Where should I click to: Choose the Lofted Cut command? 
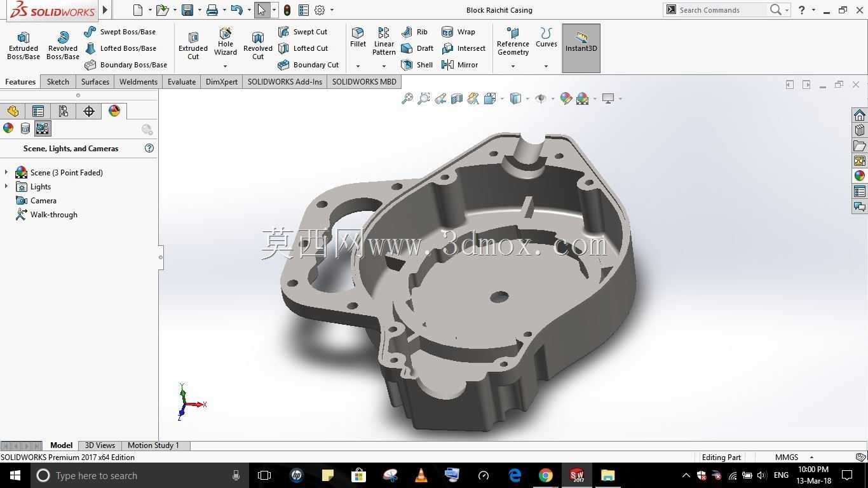coord(303,48)
